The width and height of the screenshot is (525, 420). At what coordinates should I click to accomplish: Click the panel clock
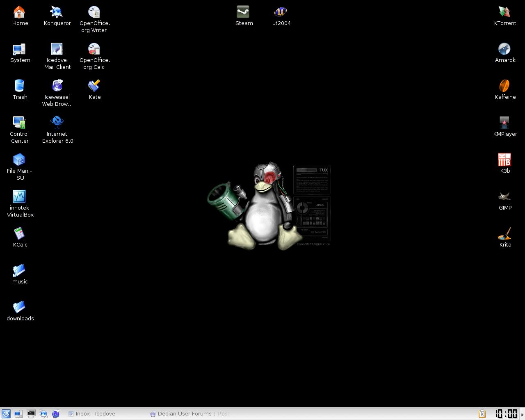[506, 414]
